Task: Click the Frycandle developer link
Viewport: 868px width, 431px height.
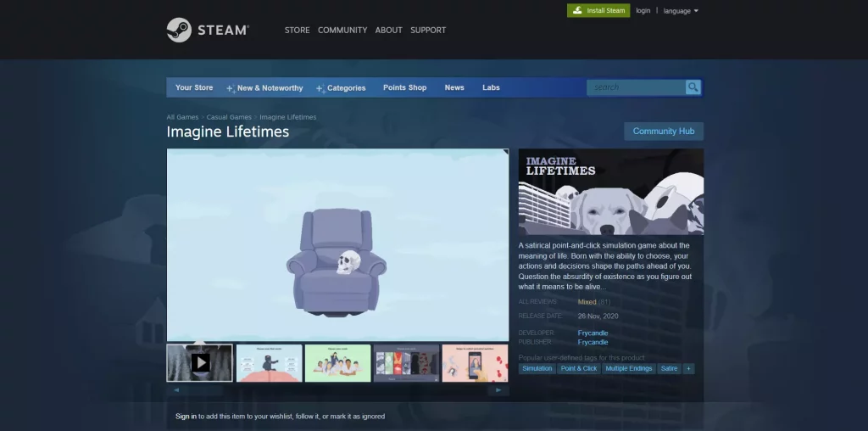Action: coord(593,333)
